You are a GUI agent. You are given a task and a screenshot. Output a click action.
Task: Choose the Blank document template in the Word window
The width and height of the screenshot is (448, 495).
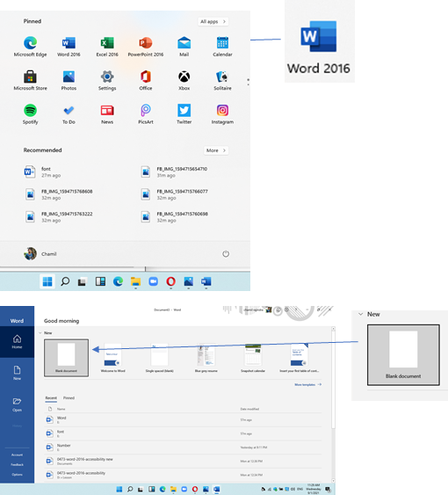coord(66,358)
